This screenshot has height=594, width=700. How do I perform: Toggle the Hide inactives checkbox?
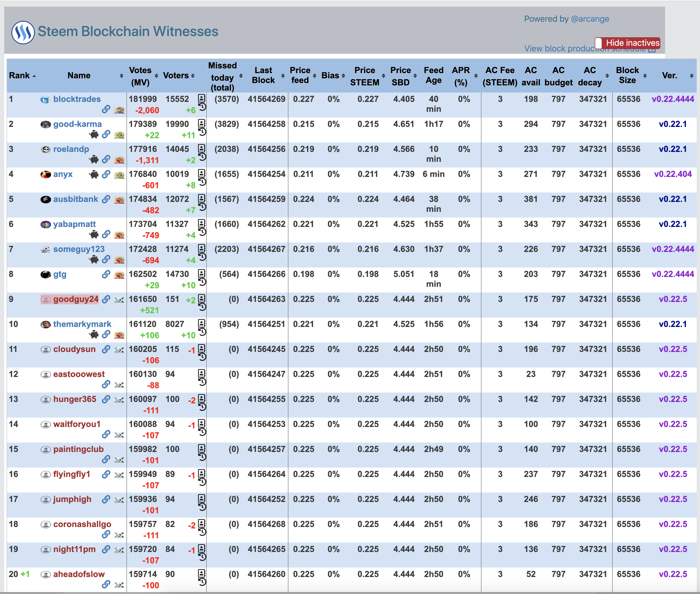(598, 43)
